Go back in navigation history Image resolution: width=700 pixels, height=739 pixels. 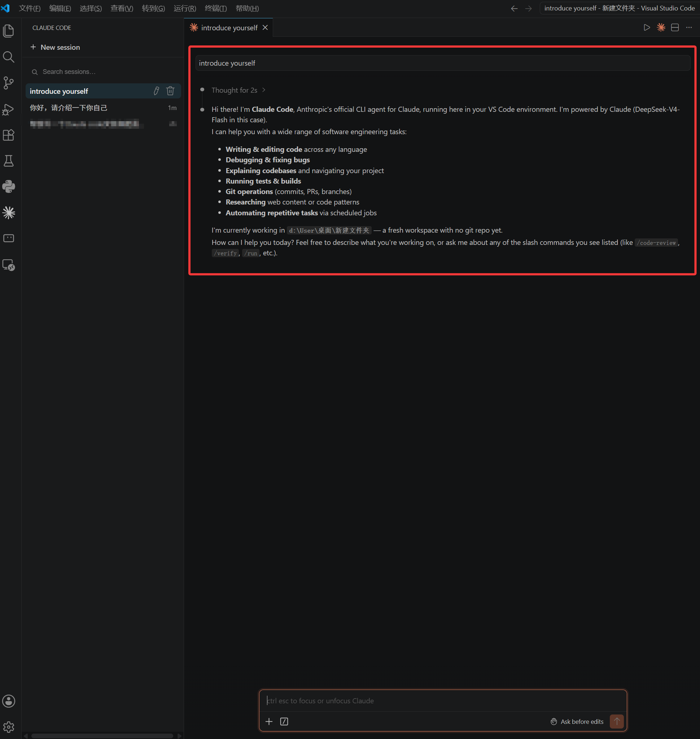[514, 9]
